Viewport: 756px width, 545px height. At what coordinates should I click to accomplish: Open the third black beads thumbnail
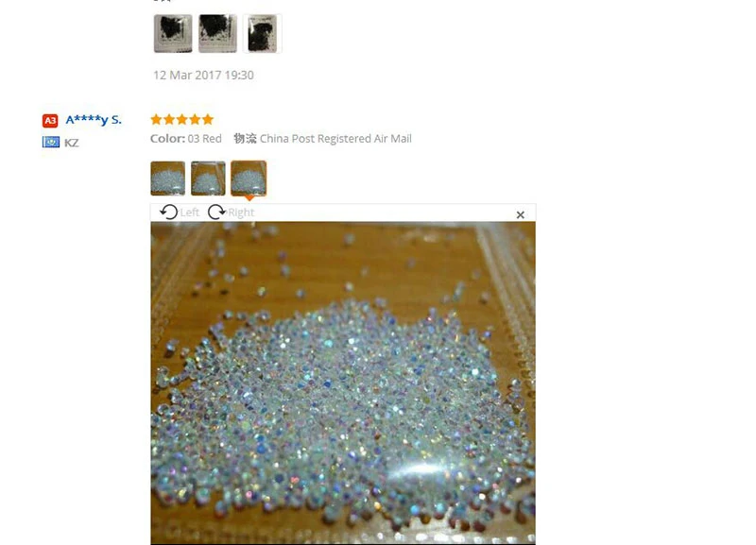263,33
